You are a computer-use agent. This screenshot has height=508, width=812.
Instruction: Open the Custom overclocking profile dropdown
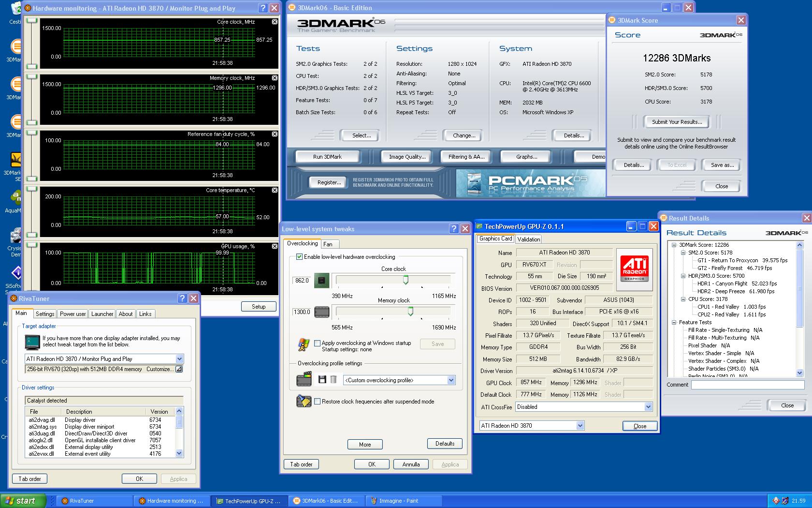point(451,380)
